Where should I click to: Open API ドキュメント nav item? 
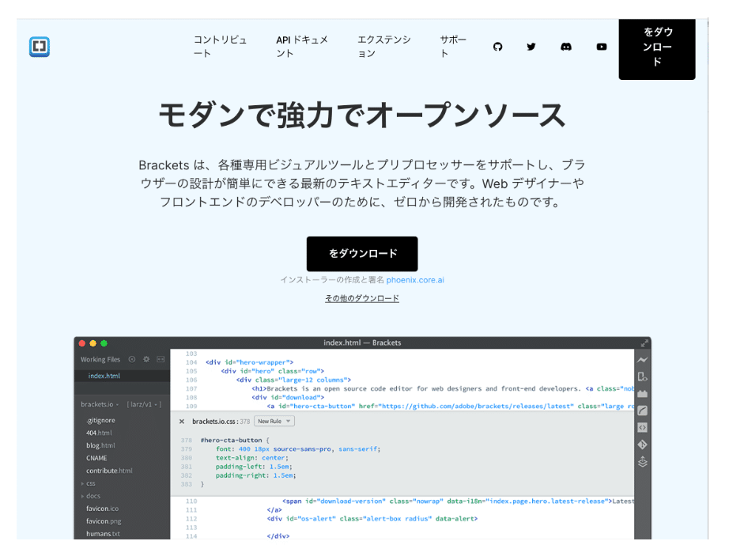[x=302, y=47]
